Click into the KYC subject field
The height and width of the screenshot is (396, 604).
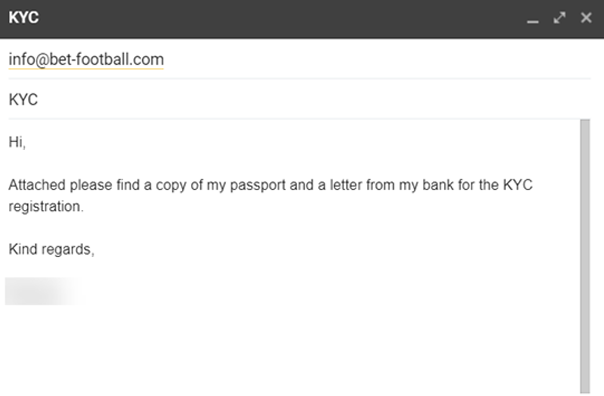pos(299,99)
